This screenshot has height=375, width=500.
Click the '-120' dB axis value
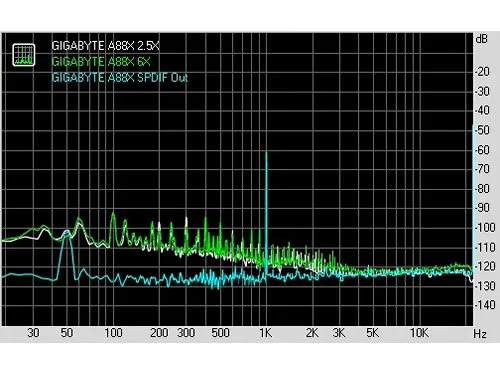tap(485, 266)
